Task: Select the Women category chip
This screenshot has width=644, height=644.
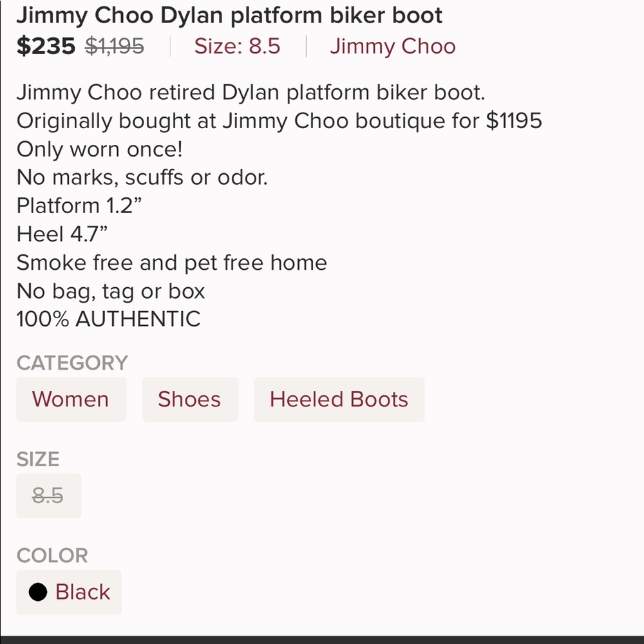Action: coord(71,399)
